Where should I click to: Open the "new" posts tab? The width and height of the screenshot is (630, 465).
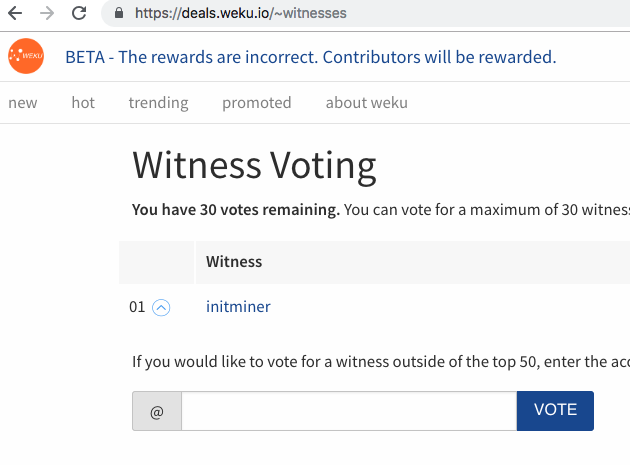tap(22, 103)
